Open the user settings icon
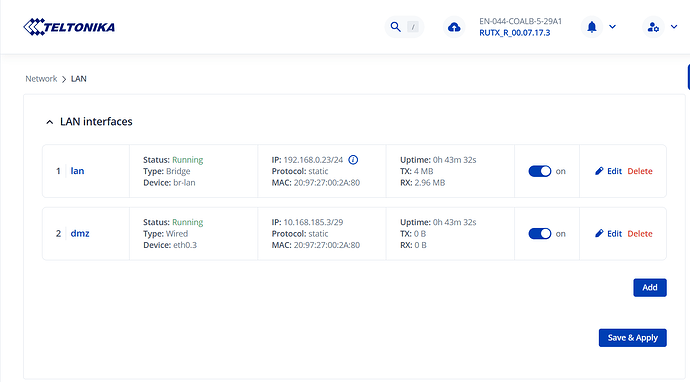The width and height of the screenshot is (690, 382). (653, 27)
